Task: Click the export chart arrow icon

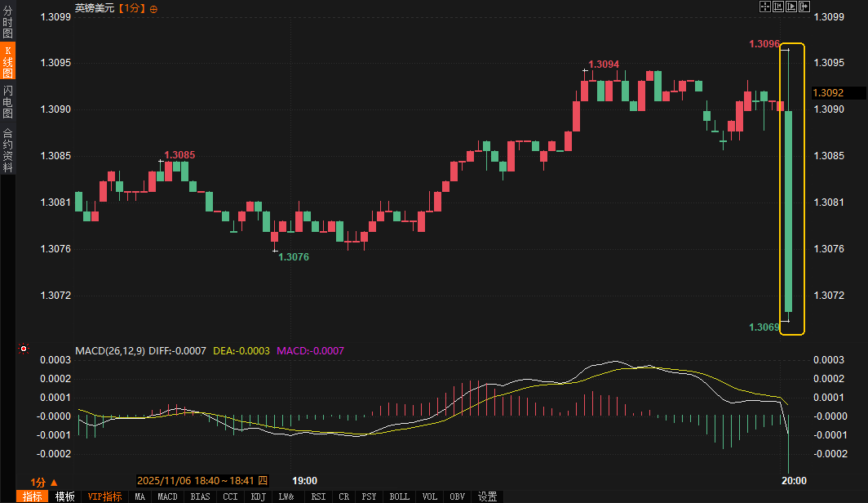Action: click(804, 7)
